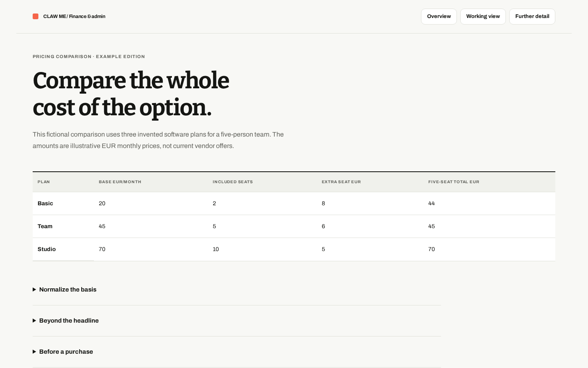Expand the Normalize the basis section

coord(237,289)
